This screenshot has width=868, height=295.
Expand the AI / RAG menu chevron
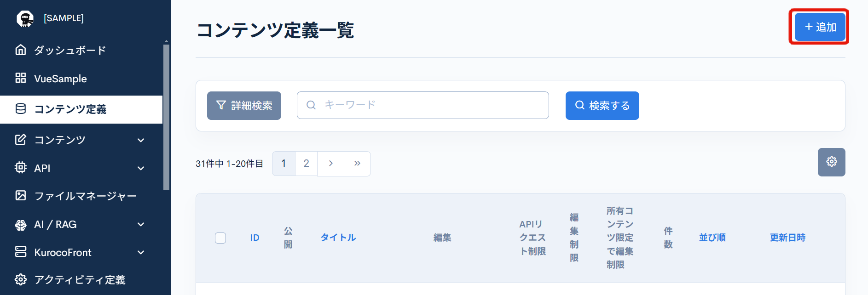[141, 224]
